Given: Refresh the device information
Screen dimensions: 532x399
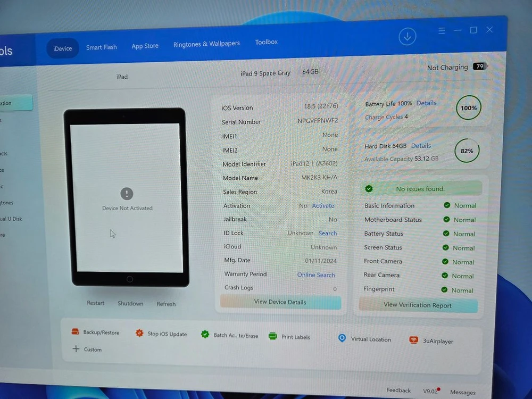Looking at the screenshot, I should pyautogui.click(x=166, y=304).
